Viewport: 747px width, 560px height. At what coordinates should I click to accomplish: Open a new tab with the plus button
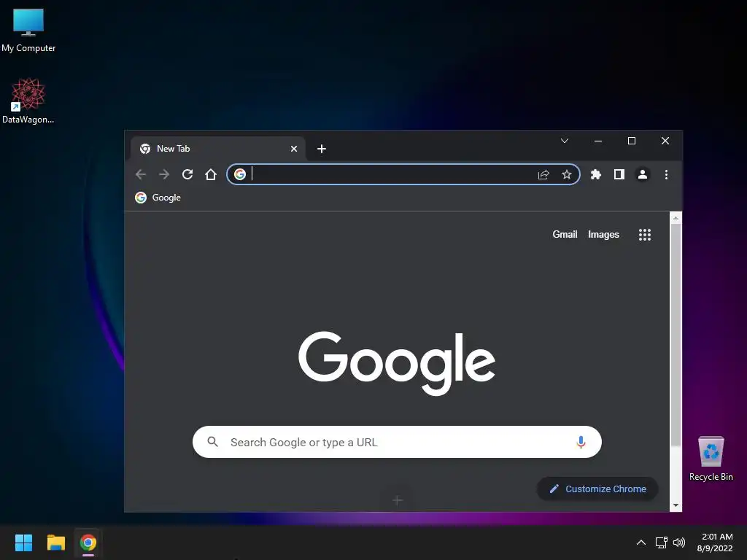[322, 149]
